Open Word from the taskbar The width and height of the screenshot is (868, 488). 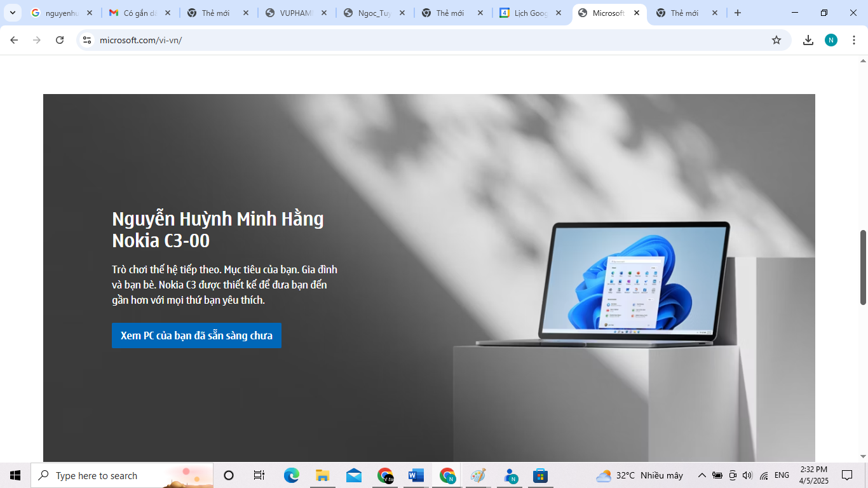point(416,475)
